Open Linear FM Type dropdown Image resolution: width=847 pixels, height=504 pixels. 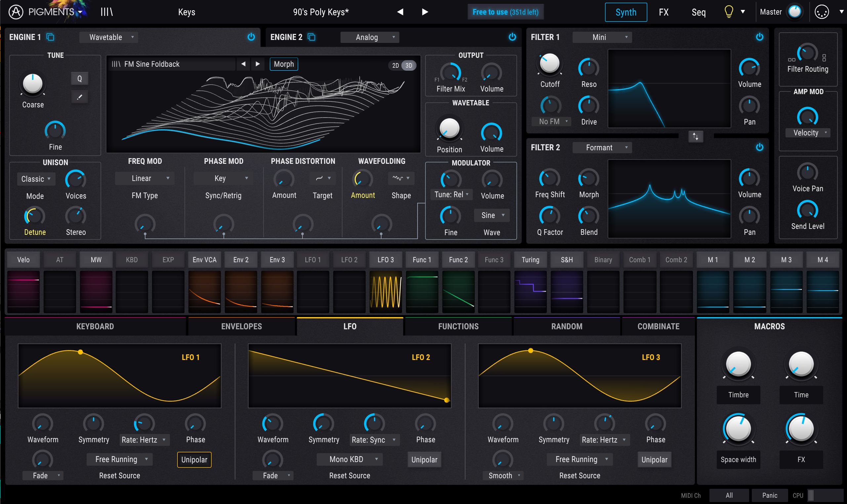pyautogui.click(x=145, y=178)
